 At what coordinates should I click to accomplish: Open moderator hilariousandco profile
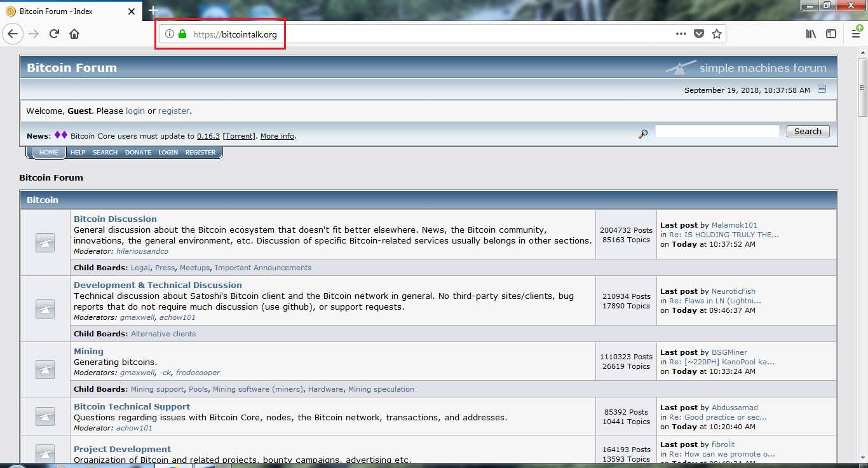142,251
